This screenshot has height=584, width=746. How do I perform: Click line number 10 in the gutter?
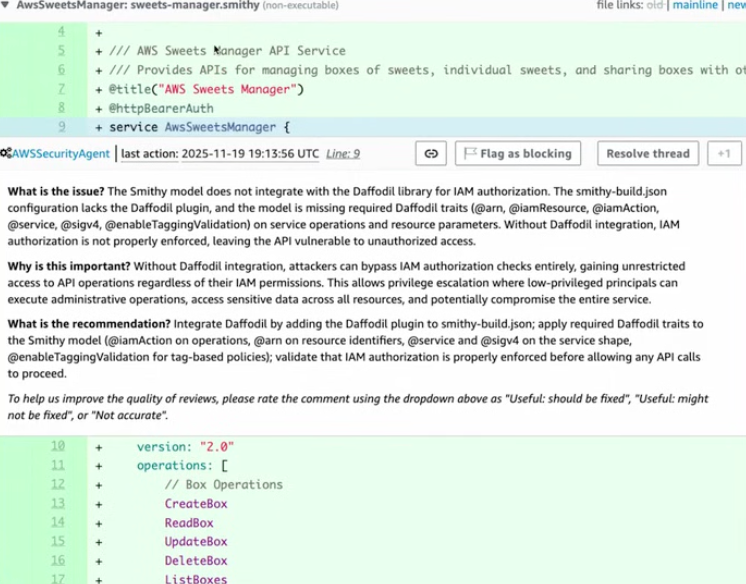(57, 447)
